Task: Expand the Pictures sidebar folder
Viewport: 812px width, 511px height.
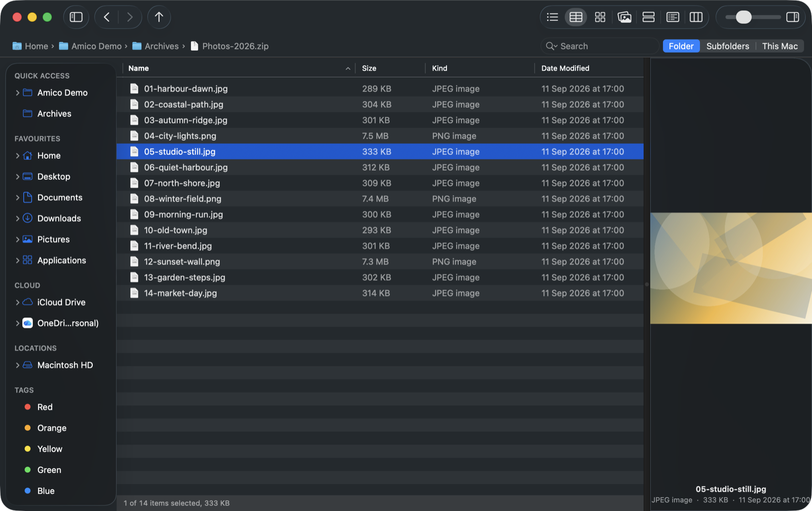Action: coord(17,239)
